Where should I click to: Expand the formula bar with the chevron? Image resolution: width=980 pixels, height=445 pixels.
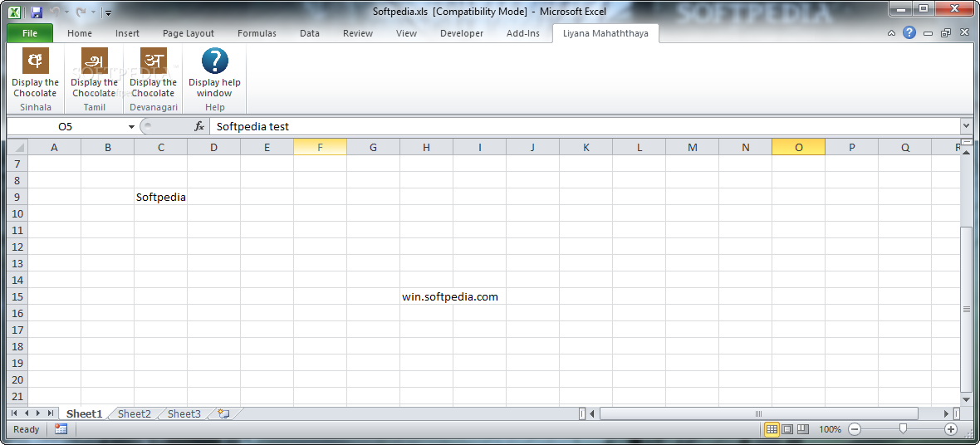click(966, 126)
